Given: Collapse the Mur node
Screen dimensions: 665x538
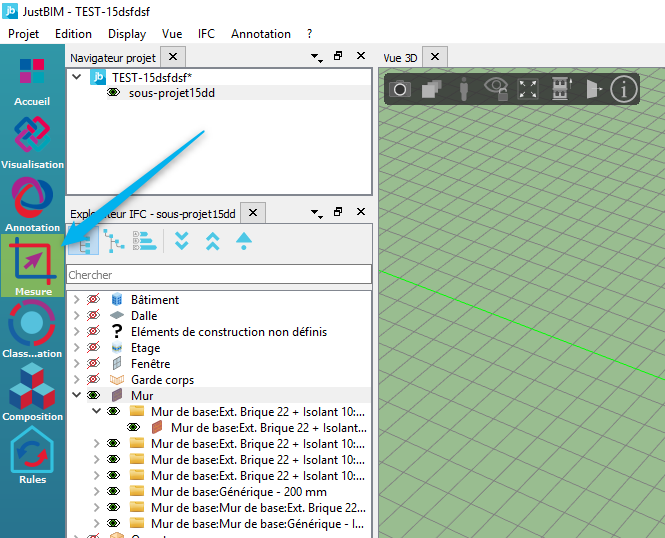Looking at the screenshot, I should point(77,395).
